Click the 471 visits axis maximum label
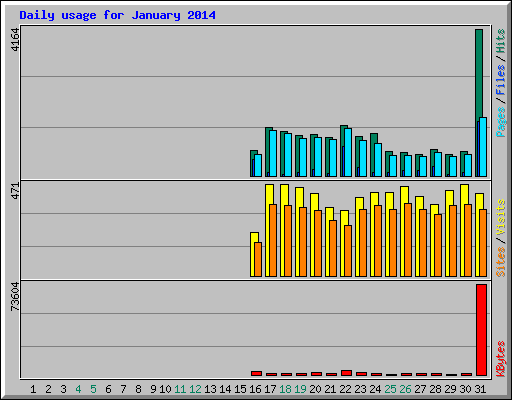 coord(15,191)
